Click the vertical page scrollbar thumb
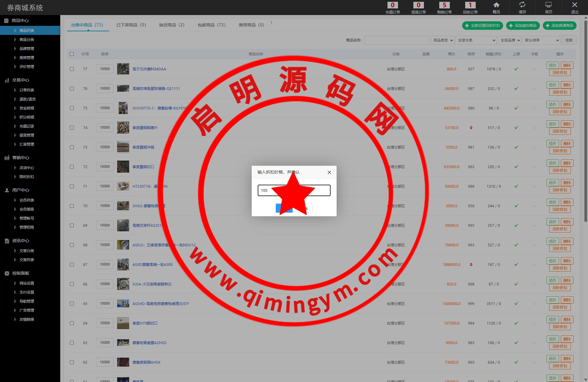 (585, 120)
